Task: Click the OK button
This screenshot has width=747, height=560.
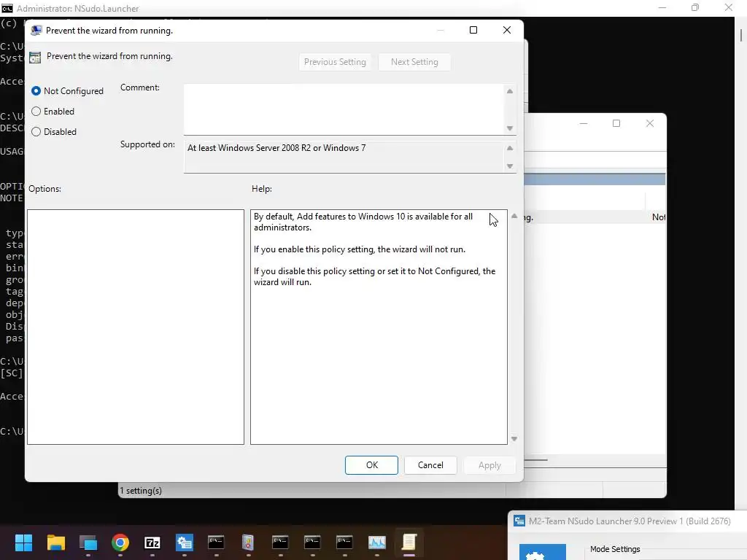Action: [371, 465]
